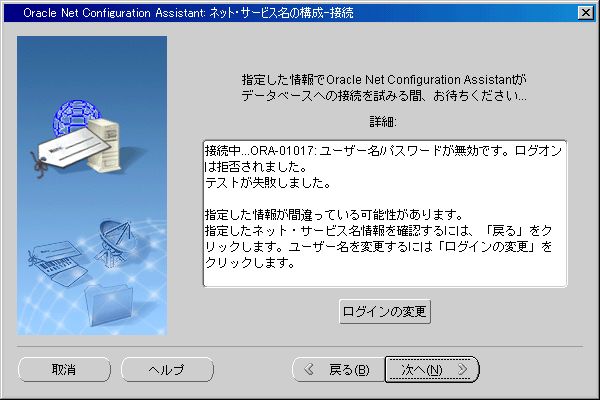Click the 指定した情報が間違っている可能性があります。 line
Screen dimensions: 600x400
[x=334, y=215]
